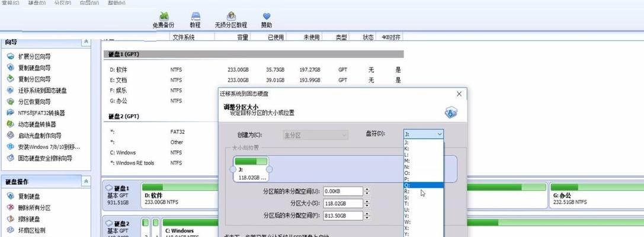Image resolution: width=644 pixels, height=237 pixels.
Task: Increase 分区前的未分配空间 with up arrow
Action: 367,190
